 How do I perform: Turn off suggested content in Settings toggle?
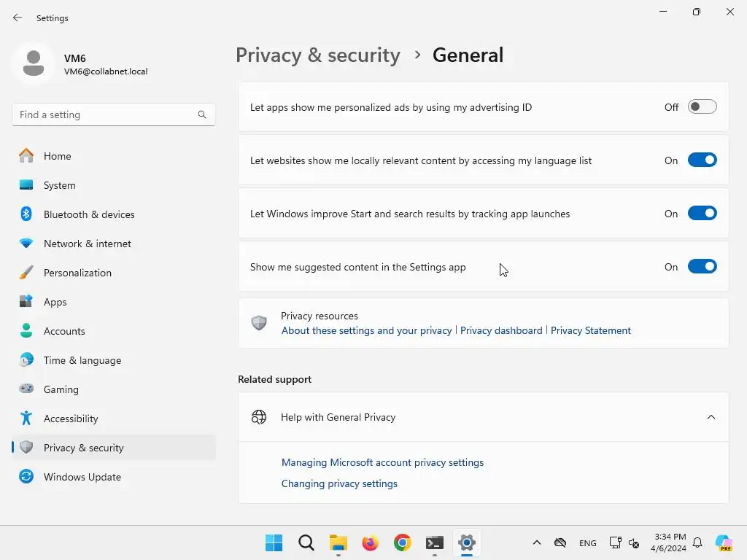coord(702,267)
